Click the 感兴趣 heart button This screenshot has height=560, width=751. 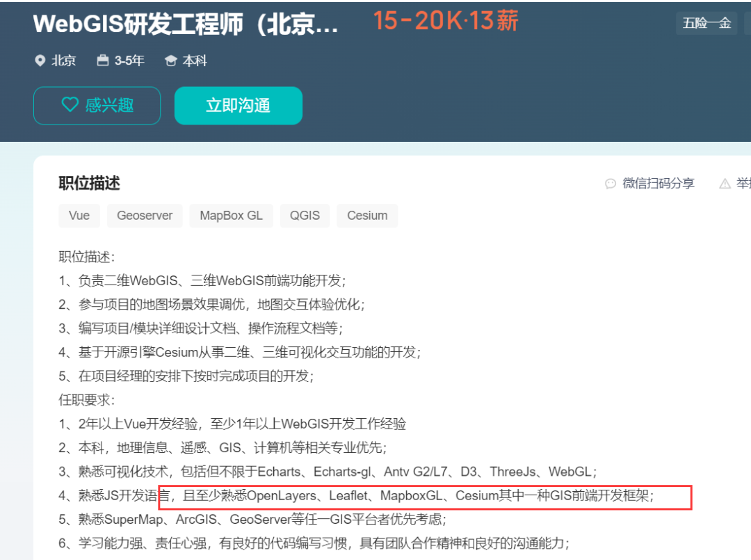[x=97, y=105]
